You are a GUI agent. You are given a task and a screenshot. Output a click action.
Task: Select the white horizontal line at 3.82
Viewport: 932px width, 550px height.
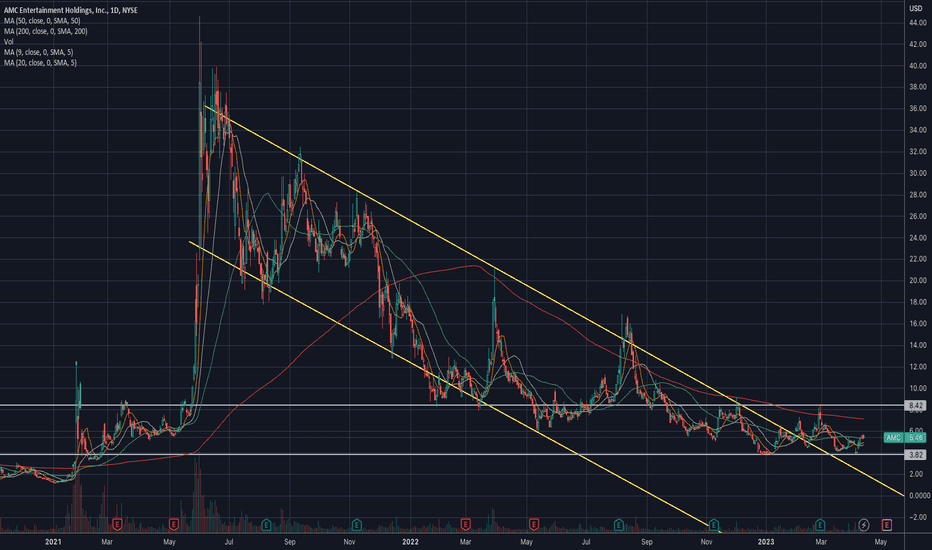[452, 455]
